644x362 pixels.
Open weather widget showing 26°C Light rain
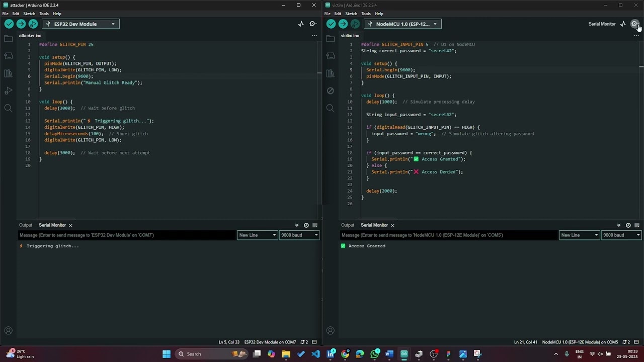[20, 354]
